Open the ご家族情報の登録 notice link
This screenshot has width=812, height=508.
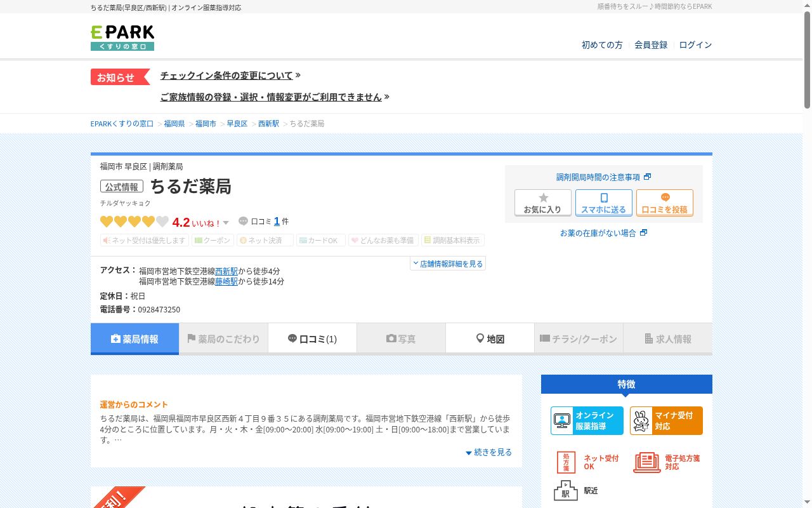(271, 97)
